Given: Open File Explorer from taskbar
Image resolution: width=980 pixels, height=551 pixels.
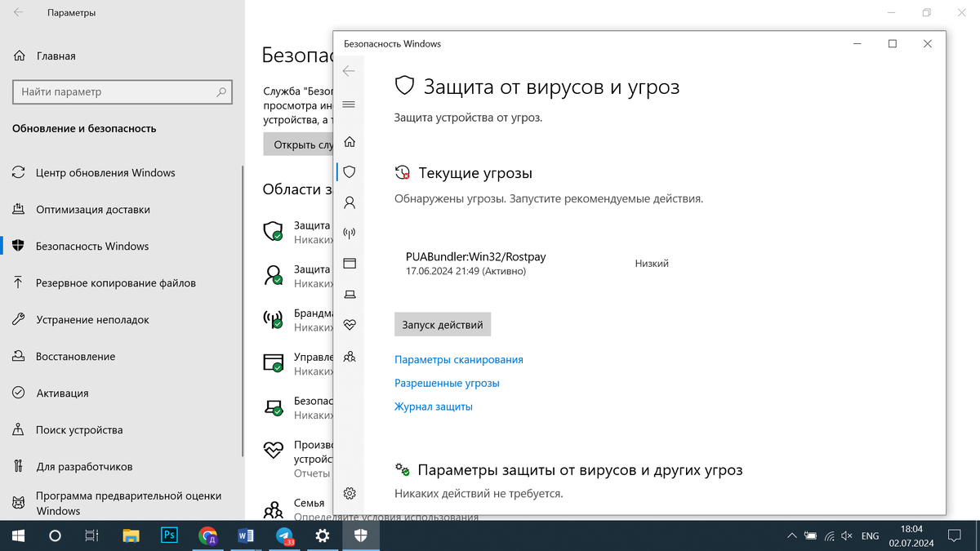Looking at the screenshot, I should [131, 535].
